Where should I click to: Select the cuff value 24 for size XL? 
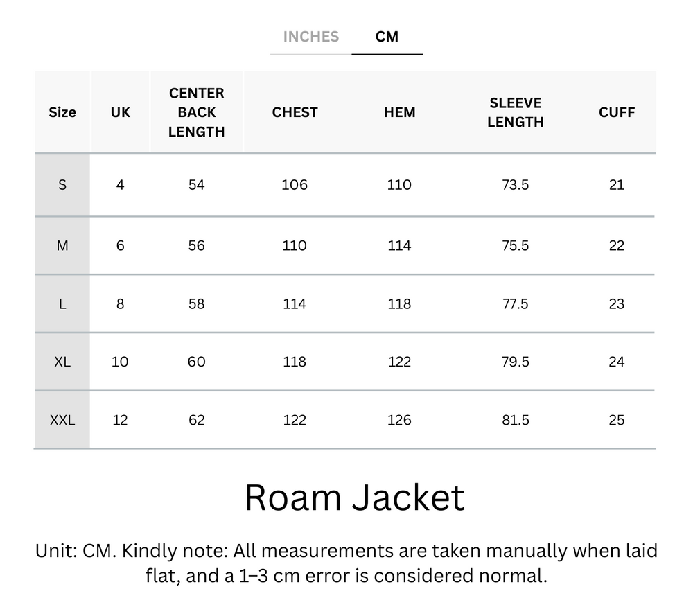point(616,362)
